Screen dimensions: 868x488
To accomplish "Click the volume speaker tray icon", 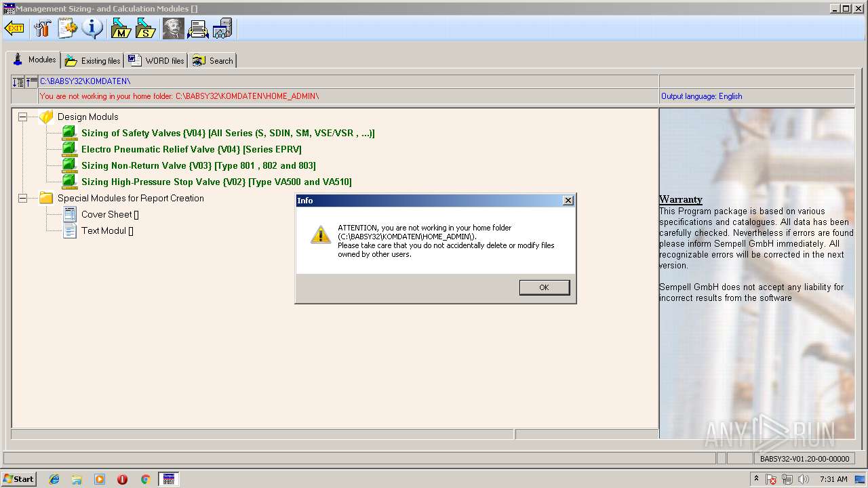I will [x=803, y=479].
